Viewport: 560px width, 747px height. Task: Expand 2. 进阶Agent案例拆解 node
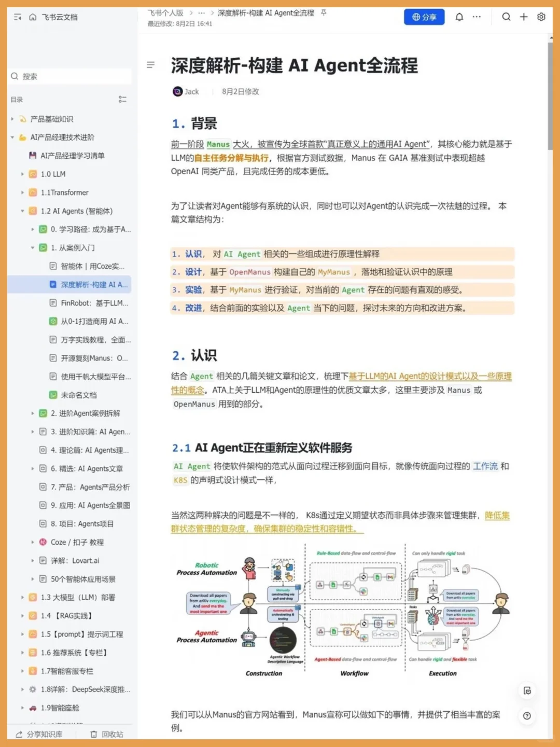pyautogui.click(x=32, y=413)
